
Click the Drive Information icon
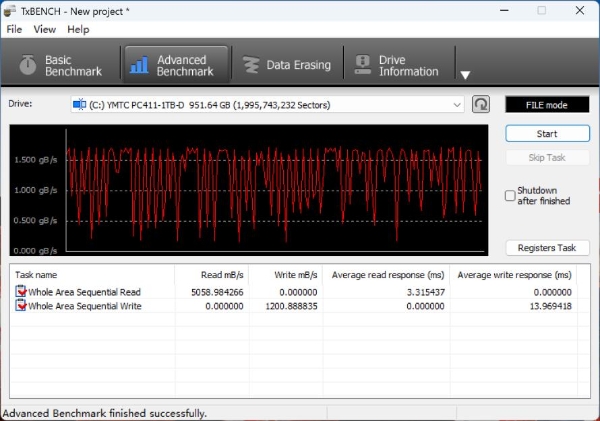[x=362, y=65]
